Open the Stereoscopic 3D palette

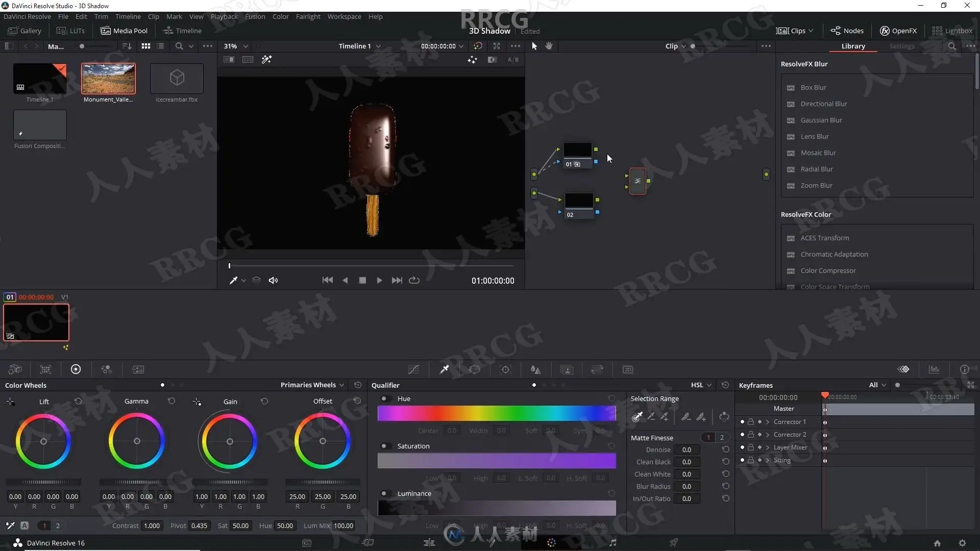(x=628, y=369)
